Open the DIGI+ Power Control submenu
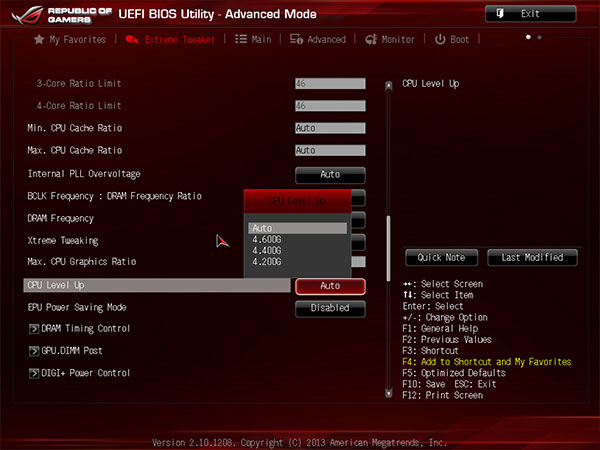The width and height of the screenshot is (600, 450). click(85, 373)
